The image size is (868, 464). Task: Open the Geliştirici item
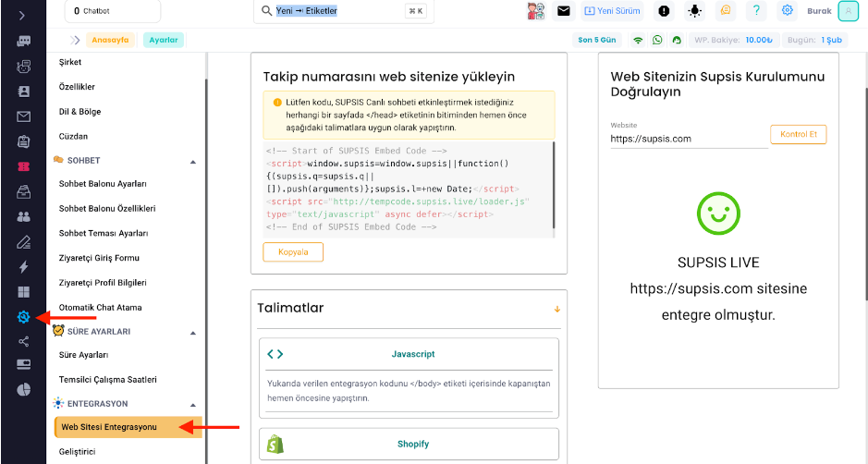pyautogui.click(x=77, y=452)
